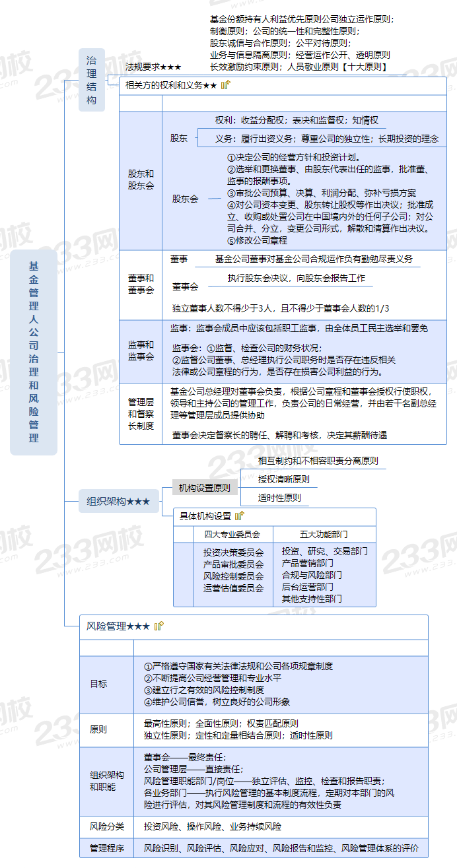This screenshot has width=457, height=868.
Task: Click 后台运营部门
Action: point(307,586)
